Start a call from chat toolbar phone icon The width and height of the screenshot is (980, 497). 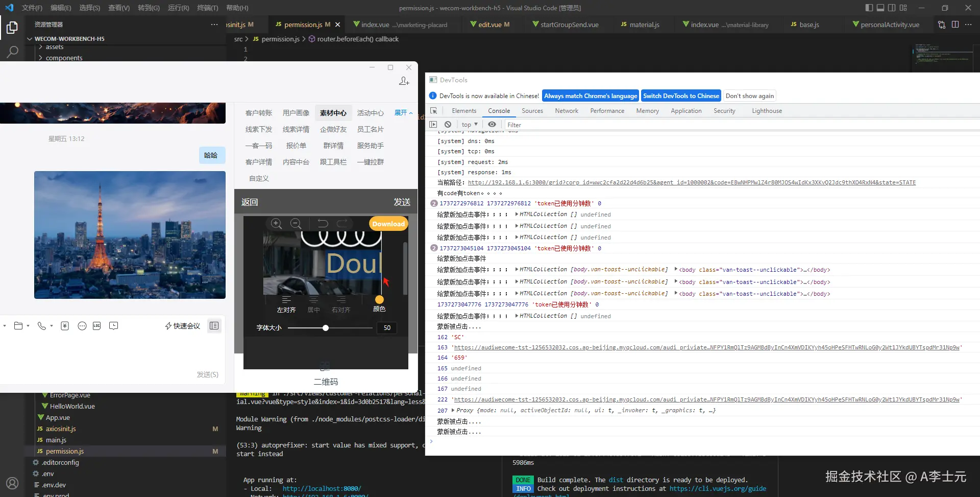pos(42,326)
